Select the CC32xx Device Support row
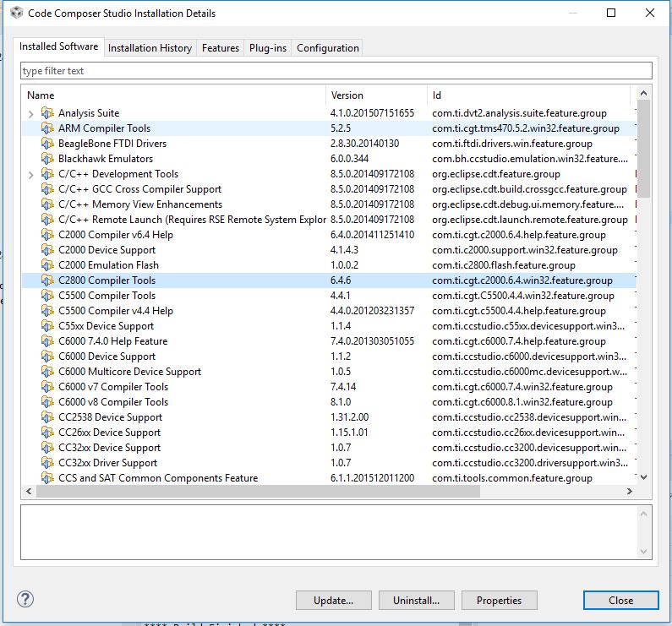The height and width of the screenshot is (626, 672). click(329, 448)
